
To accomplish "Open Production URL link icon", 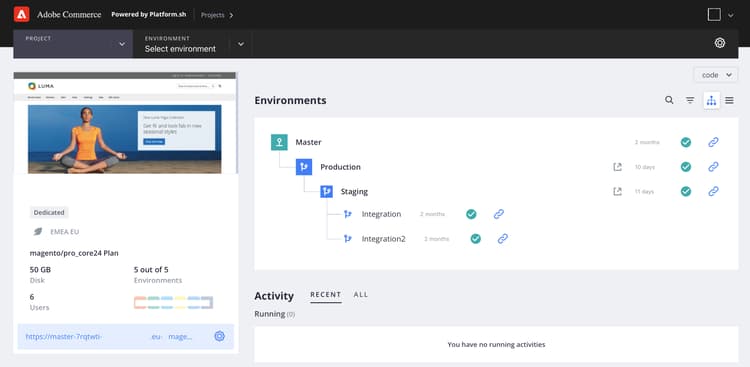I will pos(713,167).
